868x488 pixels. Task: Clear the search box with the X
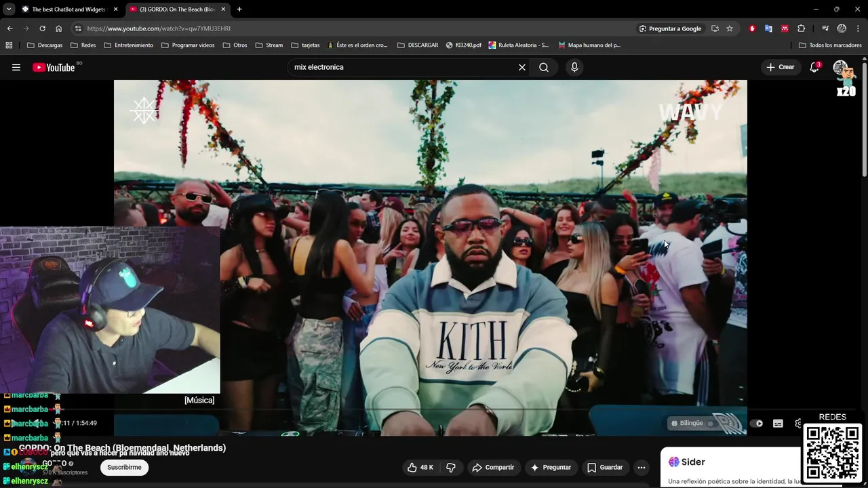click(522, 67)
